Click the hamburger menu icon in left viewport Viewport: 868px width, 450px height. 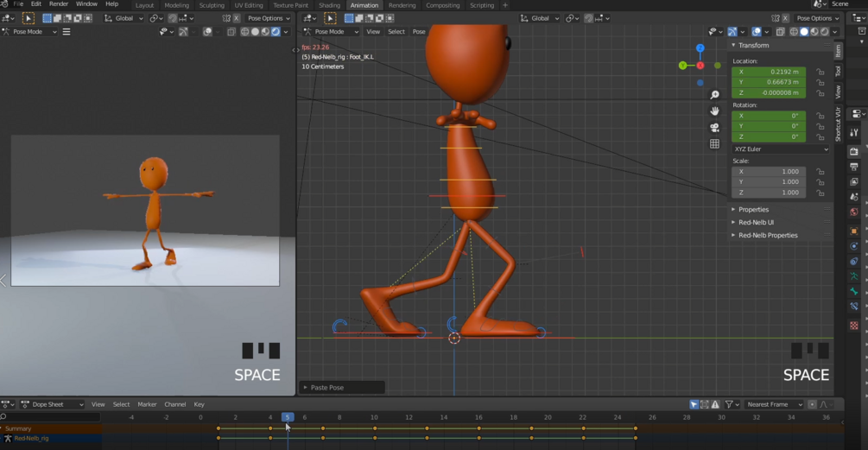(x=67, y=32)
